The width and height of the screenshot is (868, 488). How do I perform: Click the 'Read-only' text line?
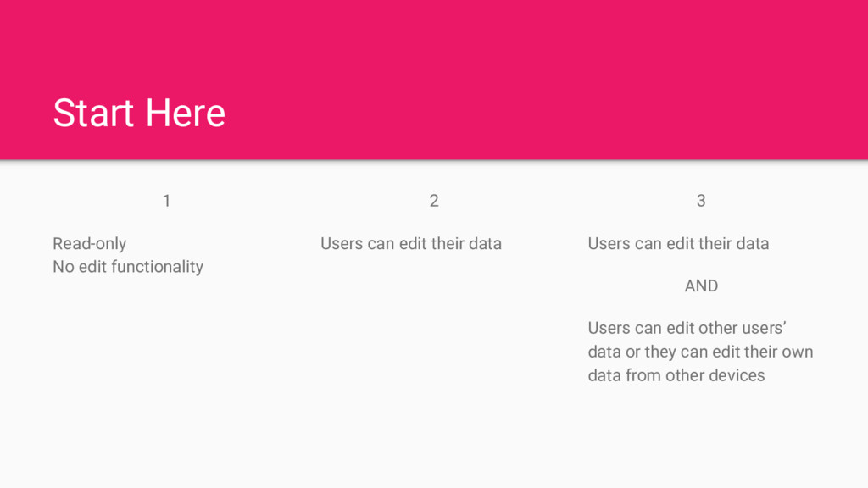tap(89, 244)
